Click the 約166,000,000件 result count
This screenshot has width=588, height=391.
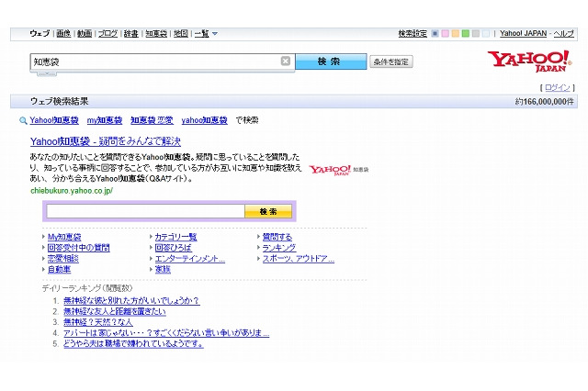click(545, 102)
